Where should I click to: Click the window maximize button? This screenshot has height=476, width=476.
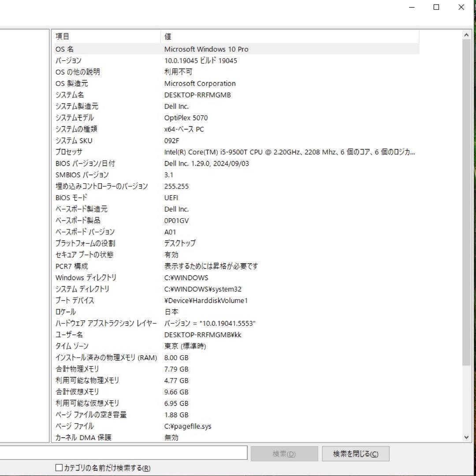(x=436, y=7)
